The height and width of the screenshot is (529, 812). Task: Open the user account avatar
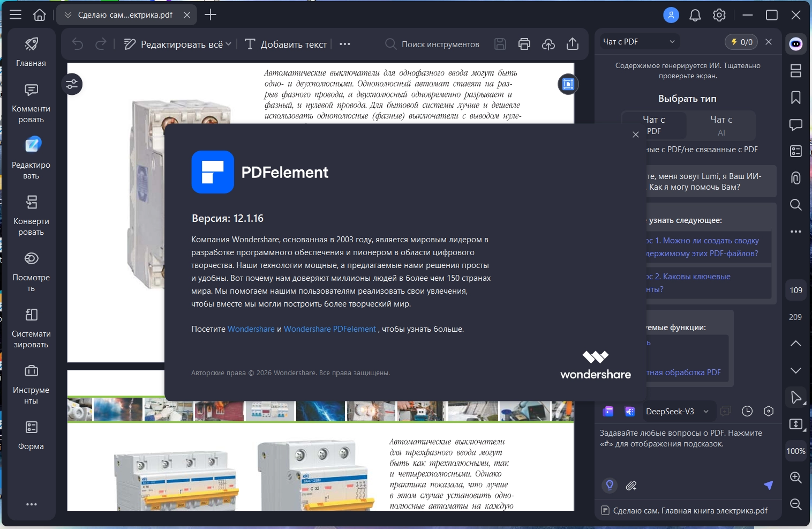(x=671, y=15)
